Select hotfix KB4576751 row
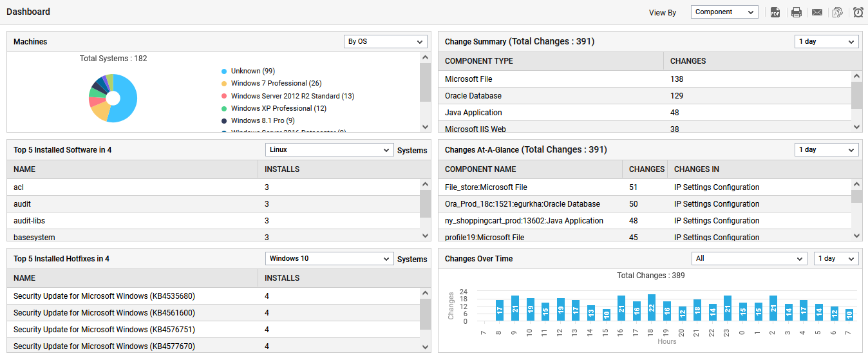The image size is (868, 358). pyautogui.click(x=213, y=330)
